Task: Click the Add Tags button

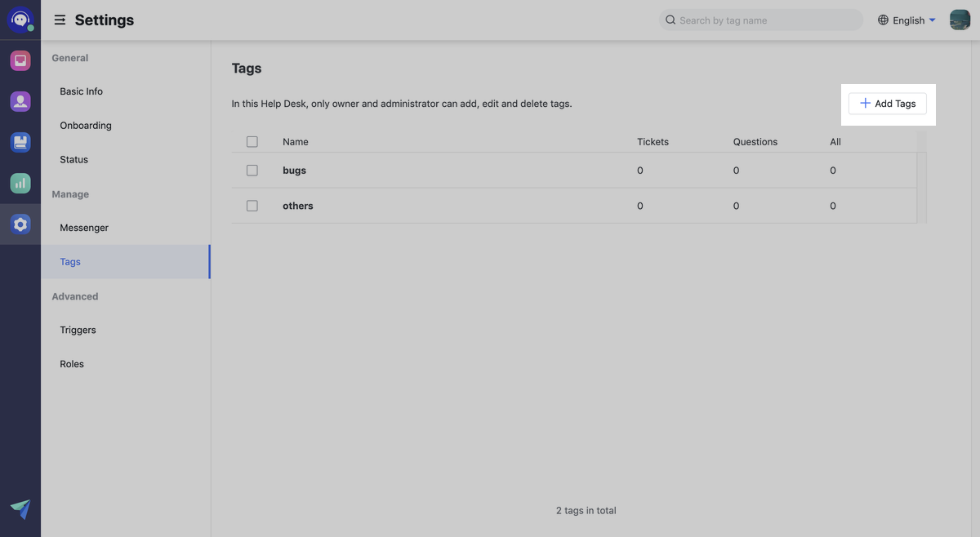Action: point(887,103)
